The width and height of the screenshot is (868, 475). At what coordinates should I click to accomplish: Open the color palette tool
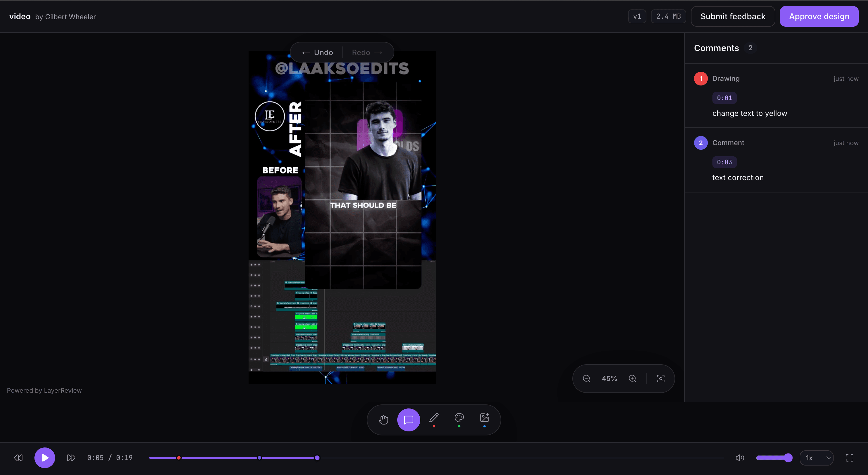click(x=459, y=419)
